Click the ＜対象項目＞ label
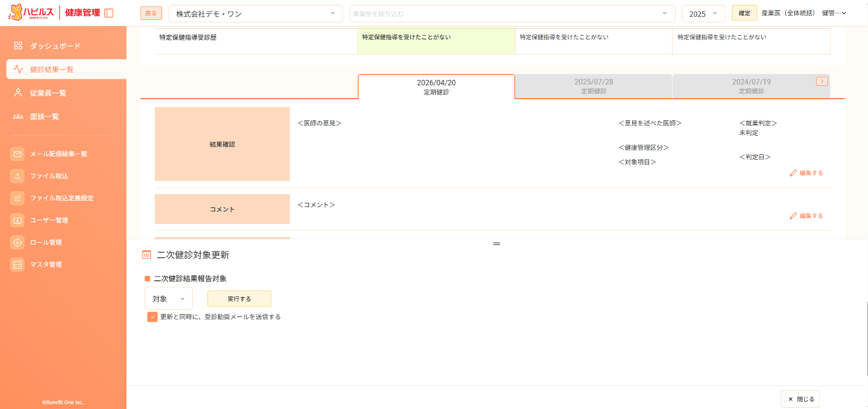The width and height of the screenshot is (868, 409). pos(638,162)
